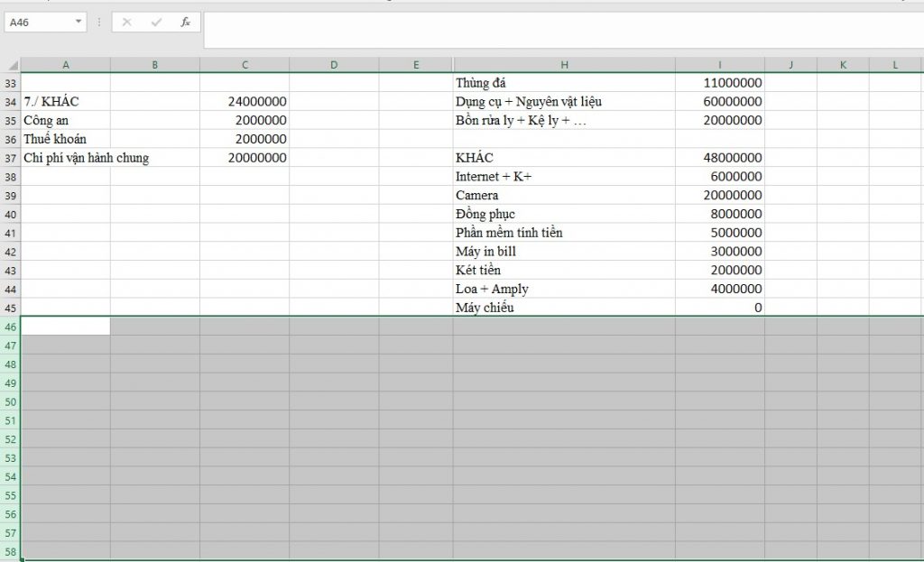This screenshot has height=562, width=924.
Task: Click cell 'Dụng cụ + Nguyên vật liệu'
Action: pos(565,101)
